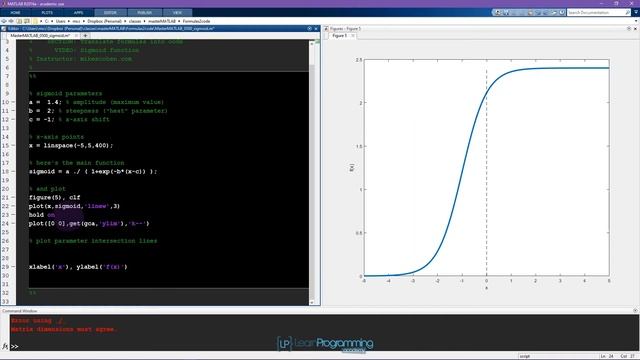Click the code analyzer status indicator
Image resolution: width=640 pixels, height=360 pixels.
317,42
